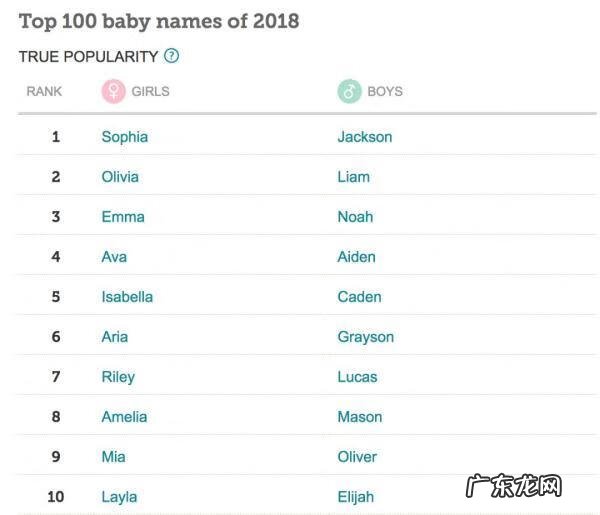
Task: Click the True Popularity help question-mark icon
Action: point(172,56)
